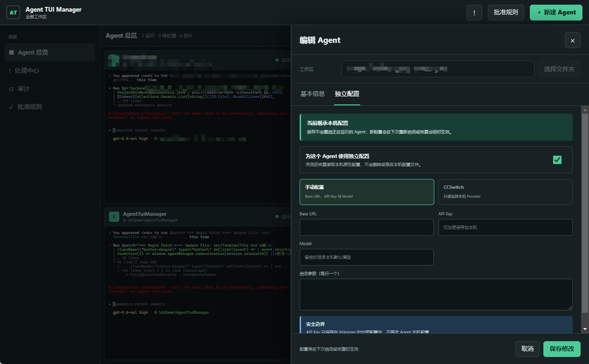This screenshot has height=364, width=589.
Task: Click the scrollbar down arrow in dialog
Action: pos(585,329)
